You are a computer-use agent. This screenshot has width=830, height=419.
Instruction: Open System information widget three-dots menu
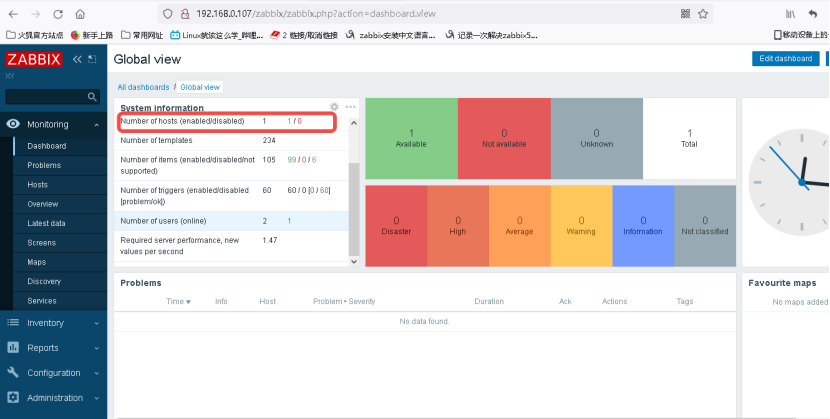pyautogui.click(x=350, y=107)
